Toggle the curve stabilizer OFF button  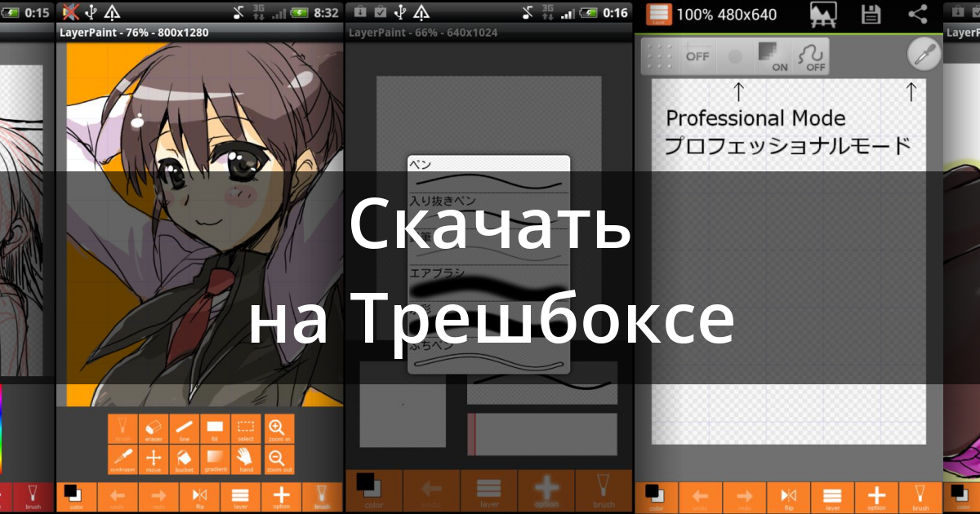(x=810, y=56)
